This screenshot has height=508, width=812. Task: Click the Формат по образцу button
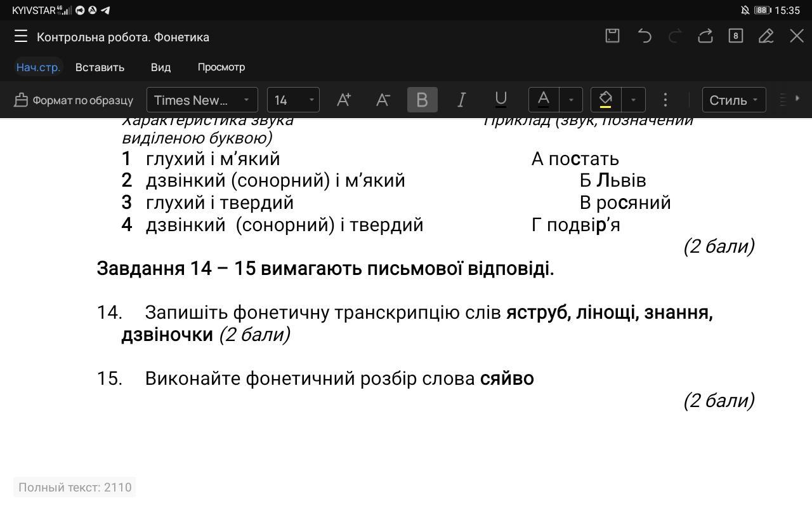74,100
